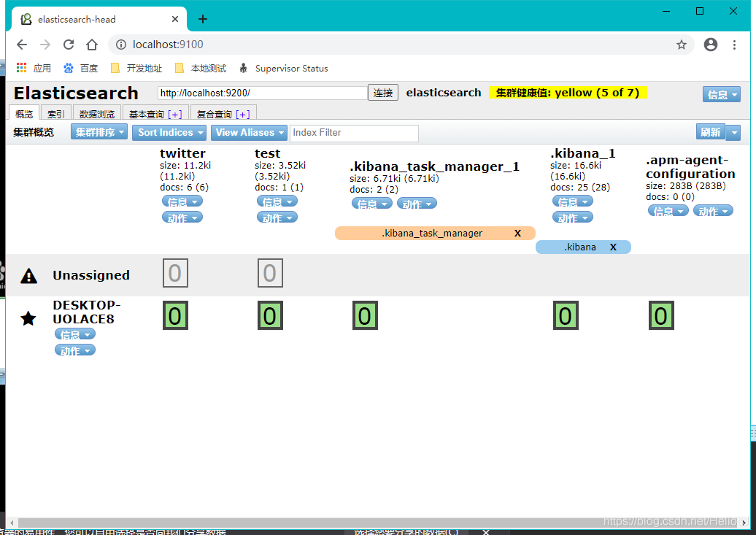Image resolution: width=756 pixels, height=535 pixels.
Task: Select .apm-agent-configuration shard 0 on node
Action: coord(661,315)
